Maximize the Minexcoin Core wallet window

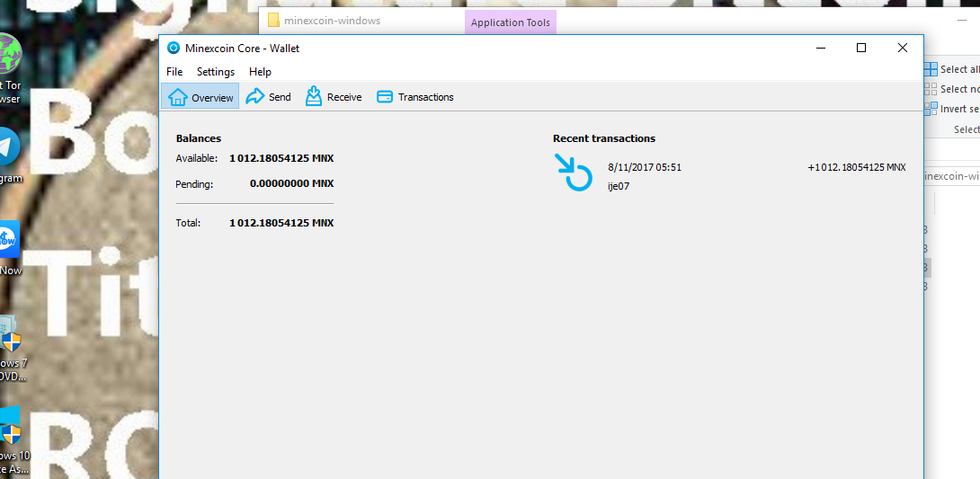861,49
